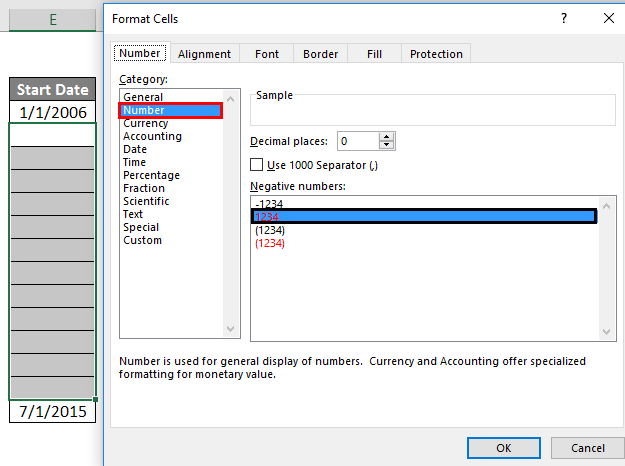Open the Protection tab
The height and width of the screenshot is (466, 625).
436,54
